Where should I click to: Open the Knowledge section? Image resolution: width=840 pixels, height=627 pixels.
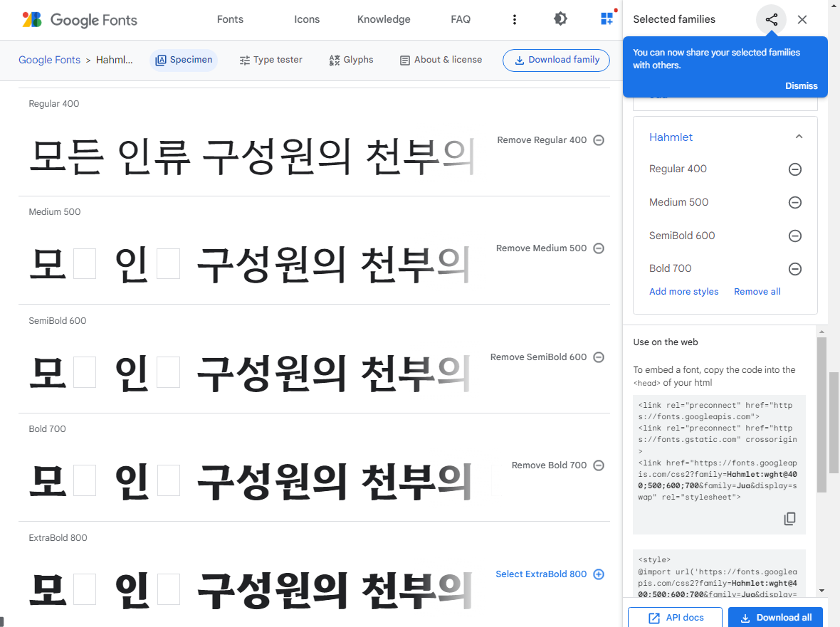pyautogui.click(x=384, y=19)
